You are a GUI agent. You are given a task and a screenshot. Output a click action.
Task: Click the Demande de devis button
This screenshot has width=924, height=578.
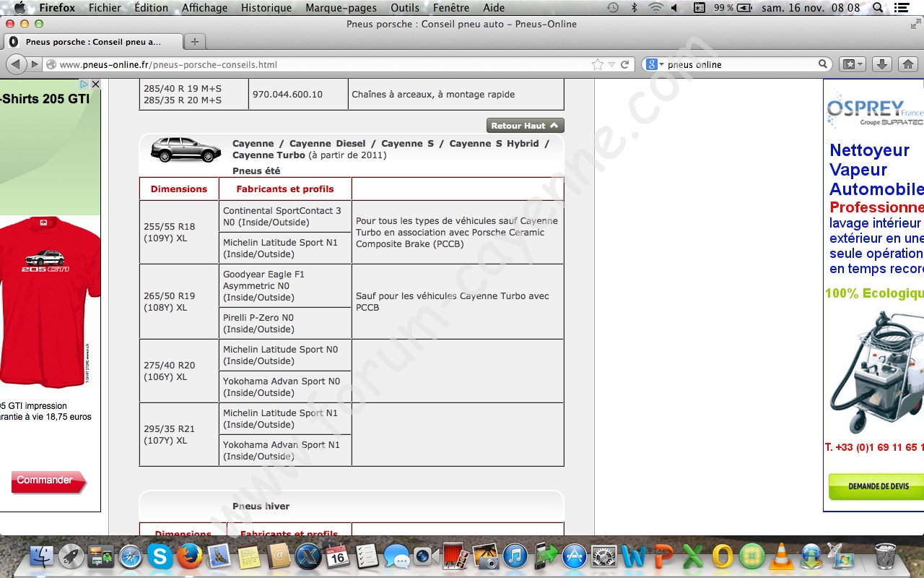[x=878, y=486]
